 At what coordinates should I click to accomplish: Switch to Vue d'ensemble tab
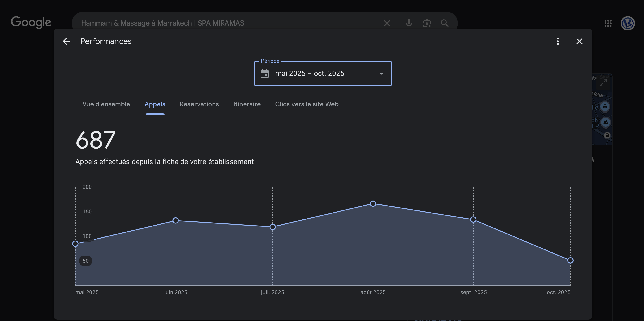(106, 104)
